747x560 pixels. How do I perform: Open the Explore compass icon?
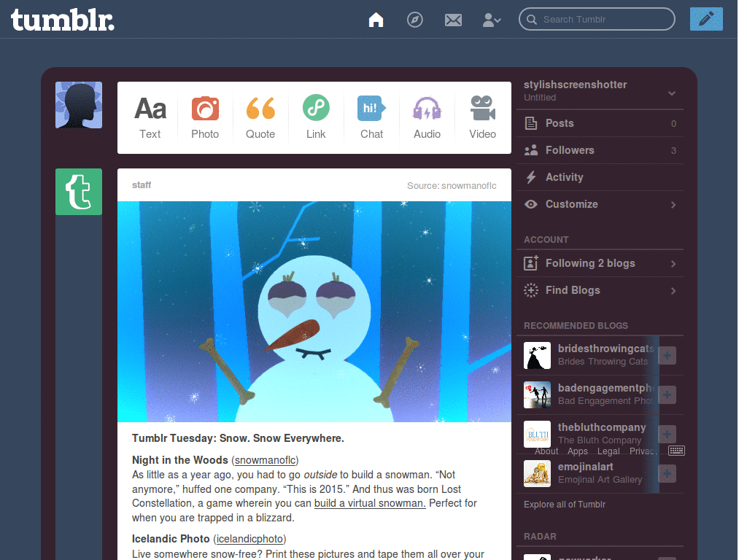(414, 20)
